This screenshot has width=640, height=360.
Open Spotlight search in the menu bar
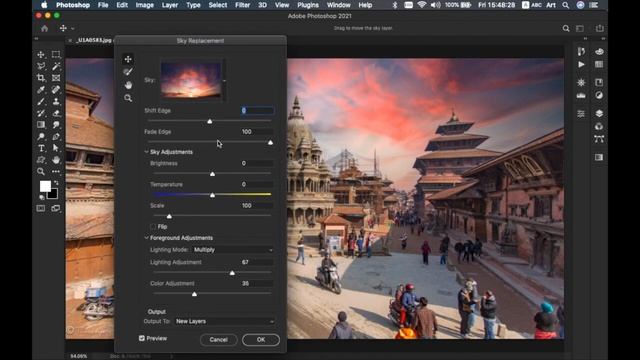coord(566,5)
